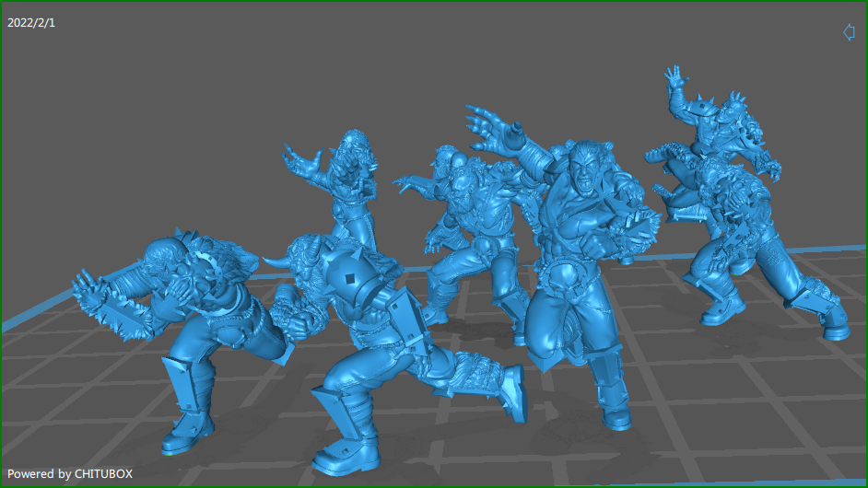Click the left arrow icon at top right

coord(849,32)
